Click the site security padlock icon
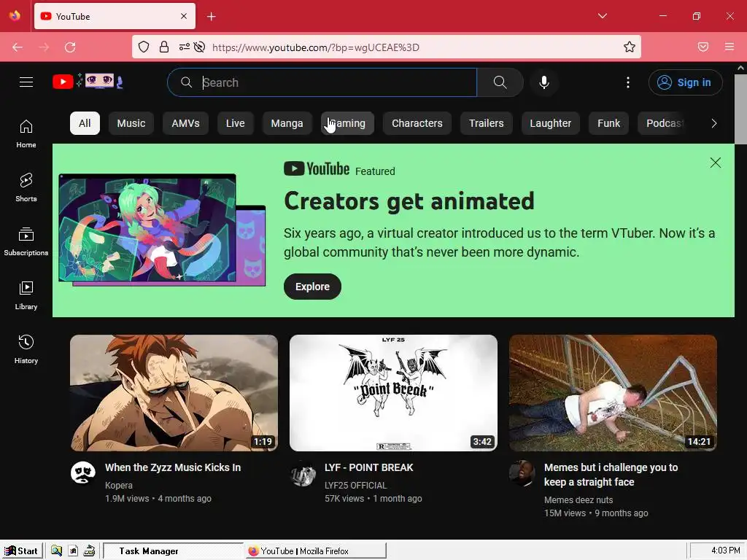This screenshot has width=747, height=560. click(x=164, y=47)
